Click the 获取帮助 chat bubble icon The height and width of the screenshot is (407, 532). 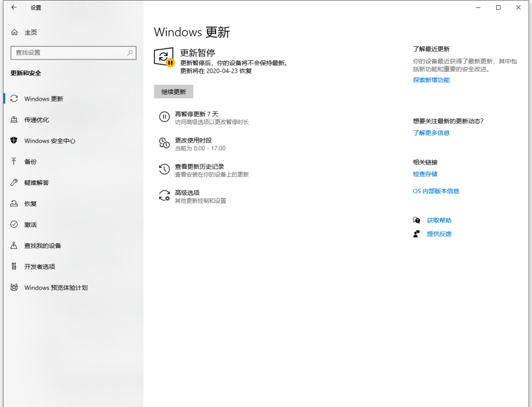416,221
